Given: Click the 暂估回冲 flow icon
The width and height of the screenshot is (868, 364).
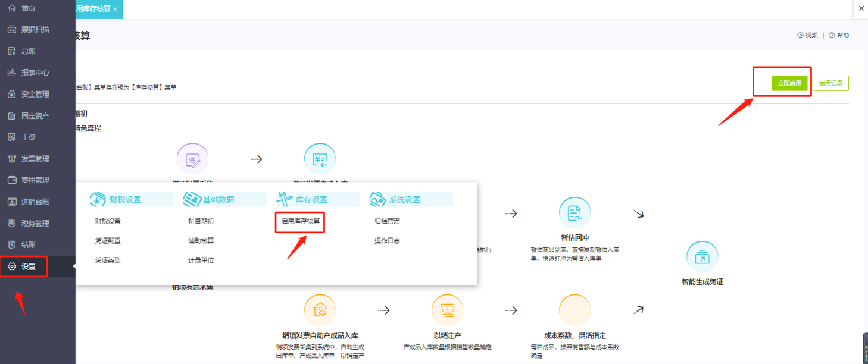Looking at the screenshot, I should click(x=574, y=213).
